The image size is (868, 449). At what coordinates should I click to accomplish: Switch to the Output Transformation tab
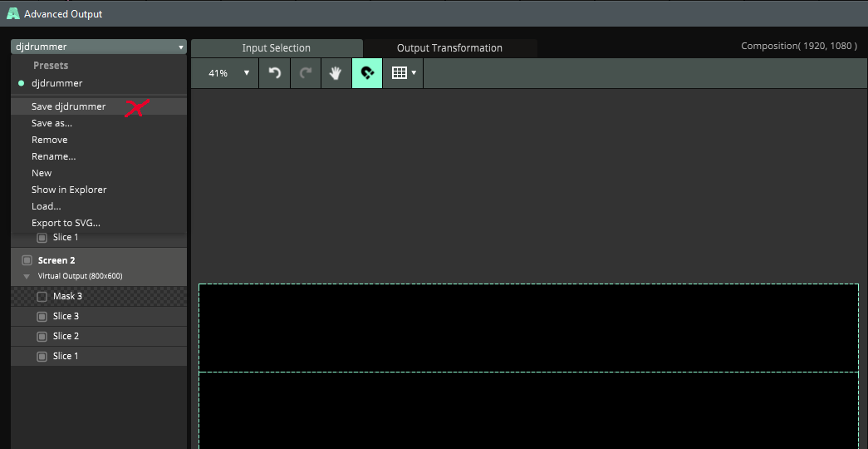pos(449,48)
